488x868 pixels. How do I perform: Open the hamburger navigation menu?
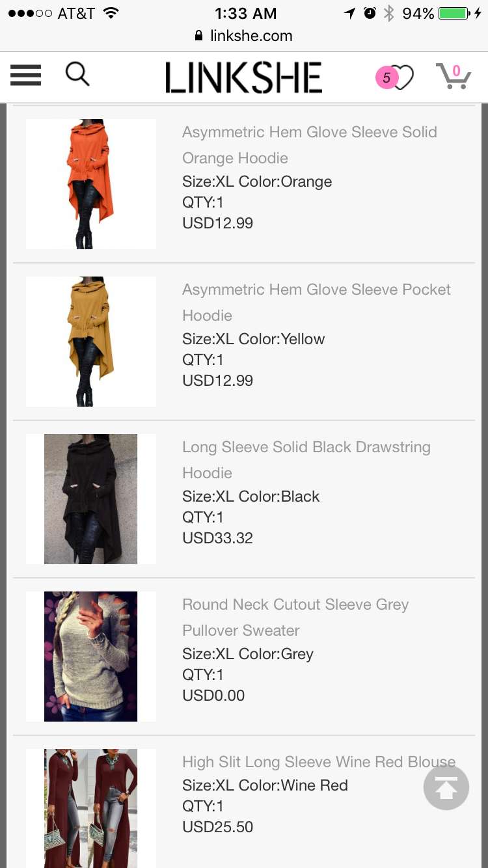26,75
